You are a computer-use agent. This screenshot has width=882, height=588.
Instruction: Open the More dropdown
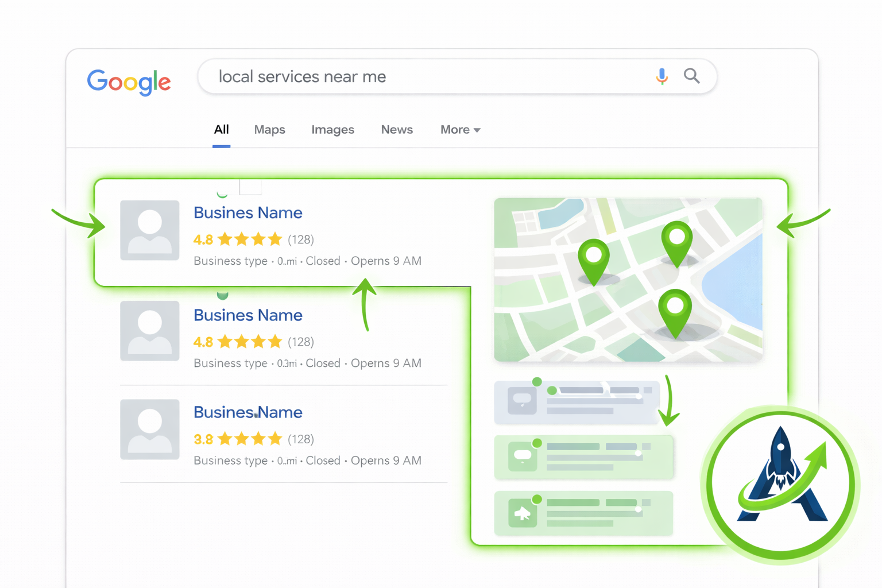point(459,129)
